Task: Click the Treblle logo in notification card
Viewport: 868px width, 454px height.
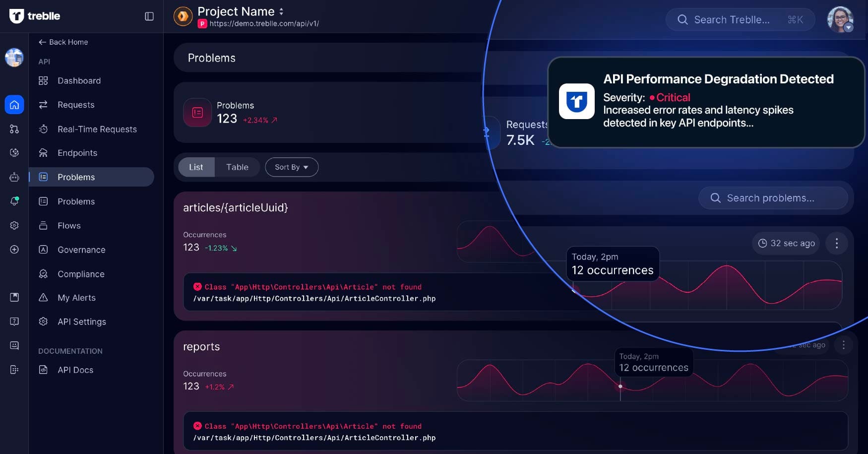Action: 576,101
